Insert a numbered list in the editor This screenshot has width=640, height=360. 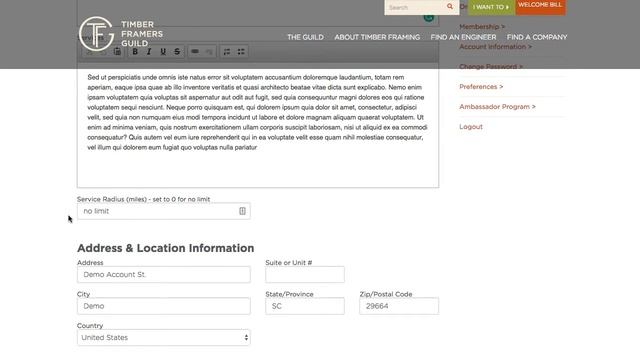point(227,51)
